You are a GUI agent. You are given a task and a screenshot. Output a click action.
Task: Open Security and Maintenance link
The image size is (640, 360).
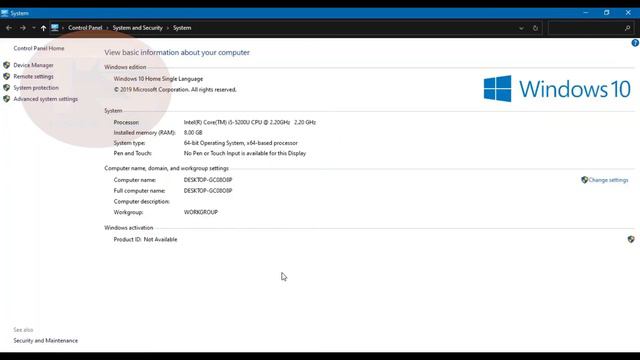(46, 340)
